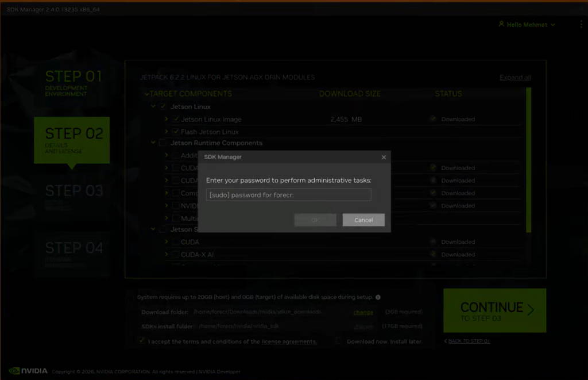588x380 pixels.
Task: Uncheck the license agreements acceptance checkbox
Action: point(141,341)
